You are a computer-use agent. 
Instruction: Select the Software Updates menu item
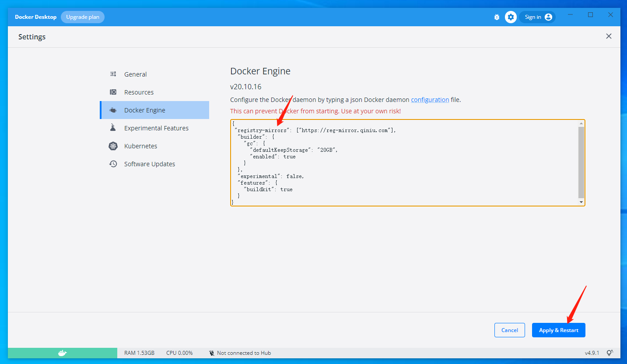point(149,164)
